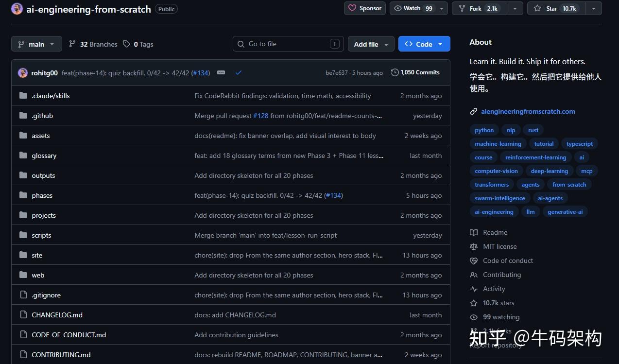Click the web folder icon
The height and width of the screenshot is (364, 619).
(x=23, y=275)
